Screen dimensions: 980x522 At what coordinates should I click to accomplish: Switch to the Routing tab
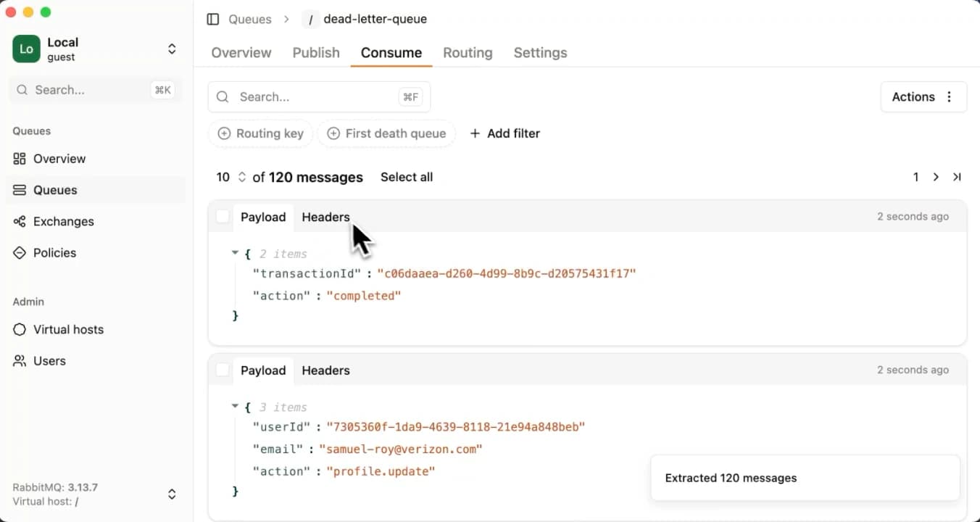[x=467, y=52]
